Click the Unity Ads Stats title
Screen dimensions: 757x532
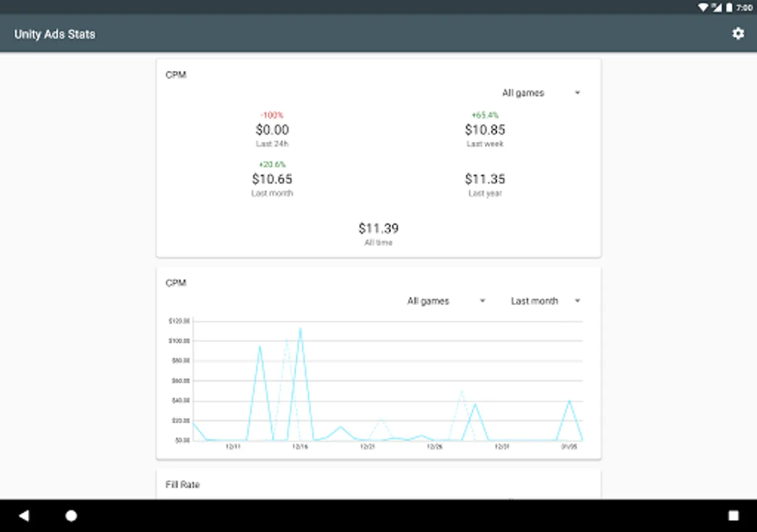click(x=54, y=34)
